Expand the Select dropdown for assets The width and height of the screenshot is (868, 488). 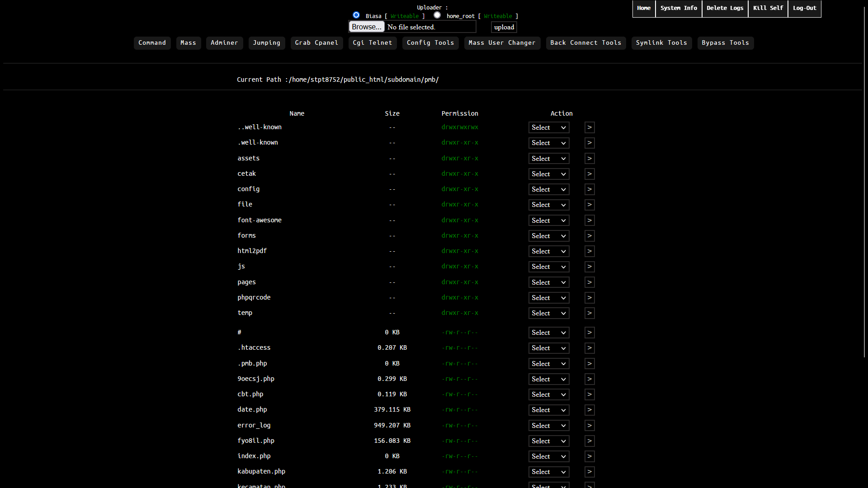point(549,159)
